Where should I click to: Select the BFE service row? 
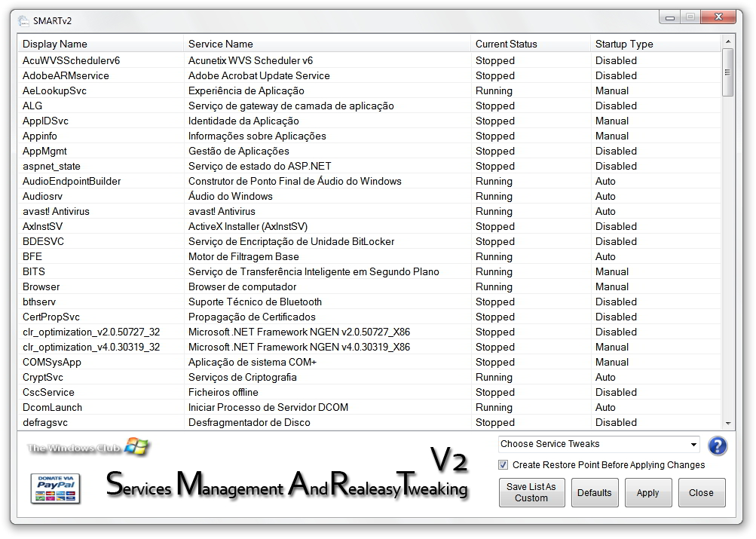[x=369, y=256]
